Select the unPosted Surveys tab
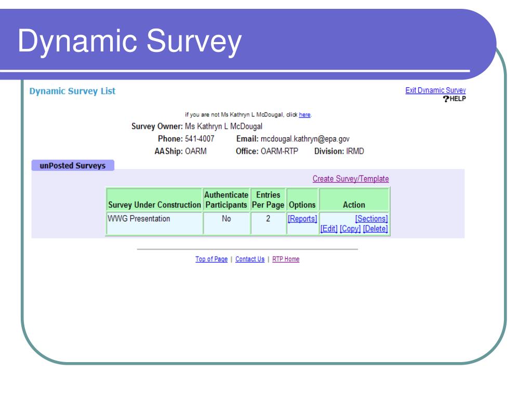This screenshot has width=532, height=399. 73,166
